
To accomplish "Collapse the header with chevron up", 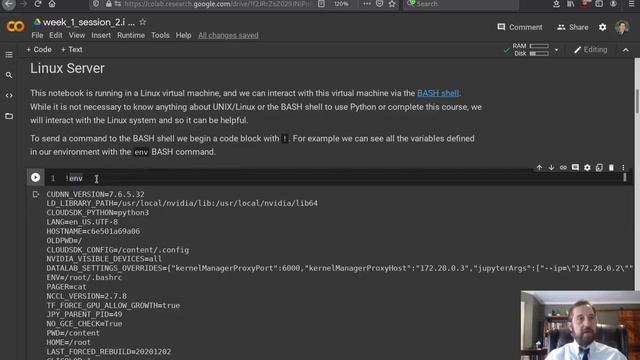I will pyautogui.click(x=626, y=50).
